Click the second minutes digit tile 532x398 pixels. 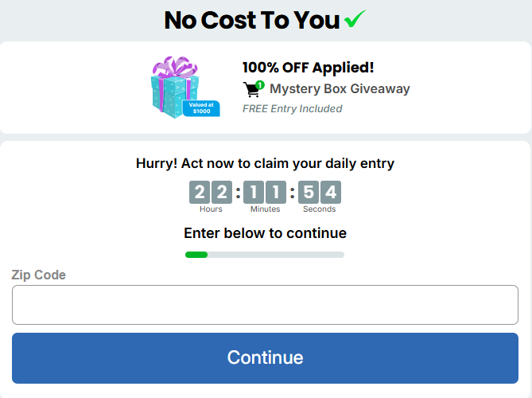click(x=276, y=193)
